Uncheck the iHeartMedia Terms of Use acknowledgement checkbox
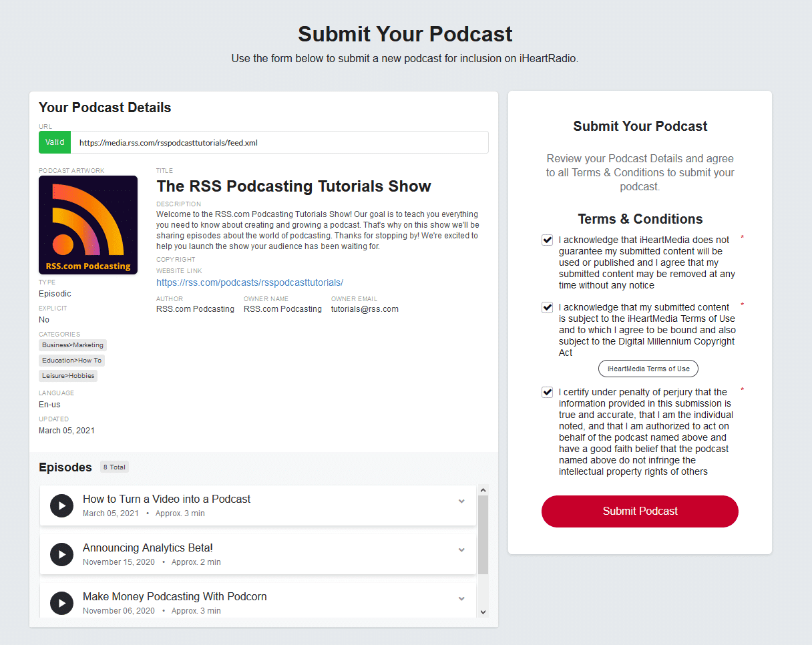 click(548, 307)
